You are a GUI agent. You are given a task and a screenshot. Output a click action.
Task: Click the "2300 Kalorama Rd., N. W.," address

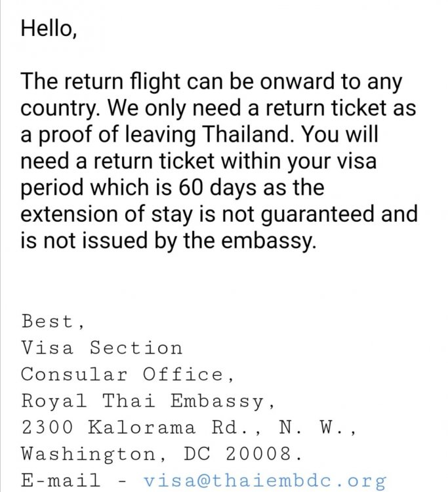(x=188, y=427)
